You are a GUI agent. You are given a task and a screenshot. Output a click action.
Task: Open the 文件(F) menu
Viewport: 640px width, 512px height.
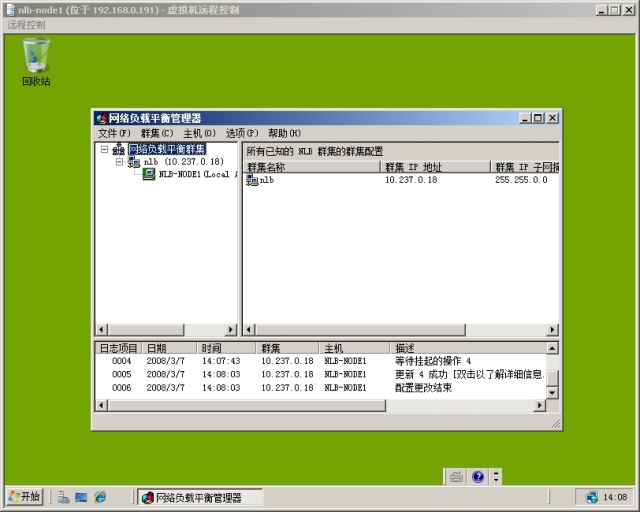pos(114,133)
